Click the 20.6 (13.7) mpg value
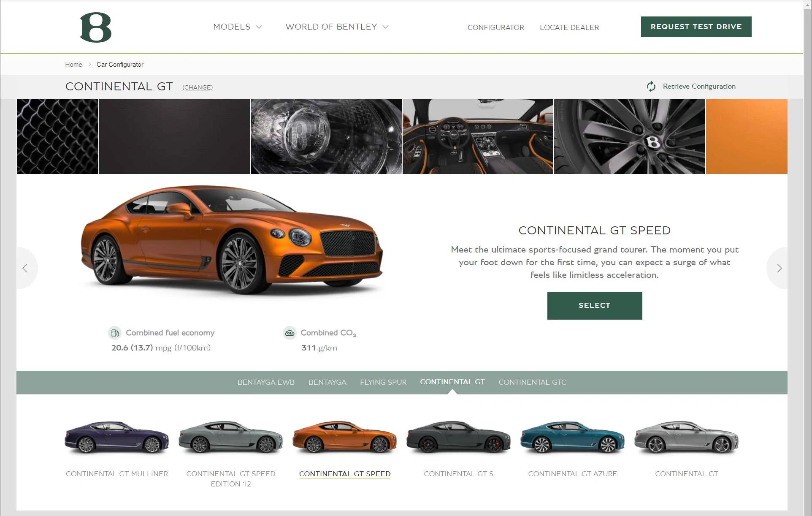Screen dimensions: 812x516 (161, 348)
